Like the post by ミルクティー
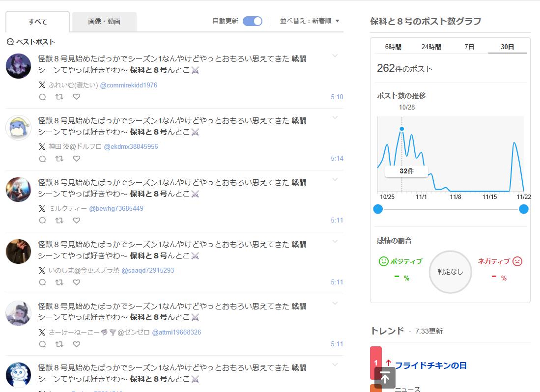The width and height of the screenshot is (540, 392). pyautogui.click(x=76, y=221)
